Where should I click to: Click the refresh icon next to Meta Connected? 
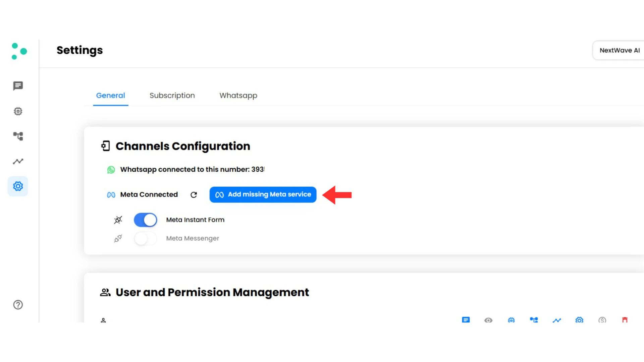[194, 195]
